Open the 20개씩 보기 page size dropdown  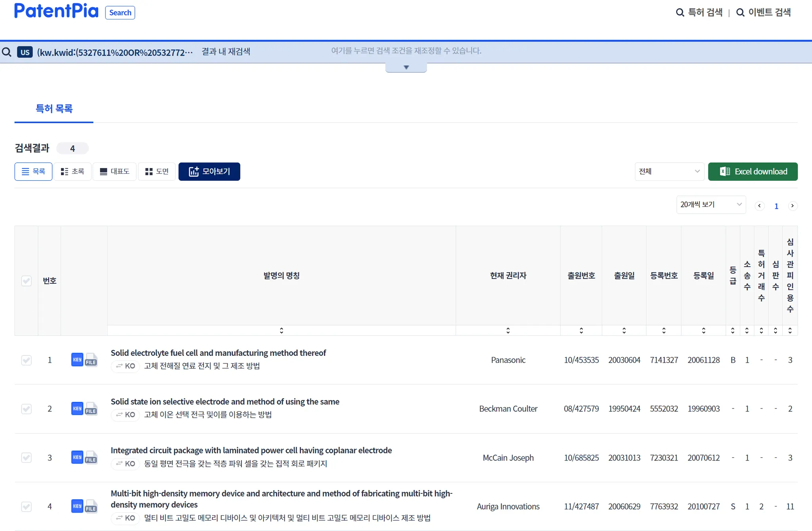(x=710, y=204)
